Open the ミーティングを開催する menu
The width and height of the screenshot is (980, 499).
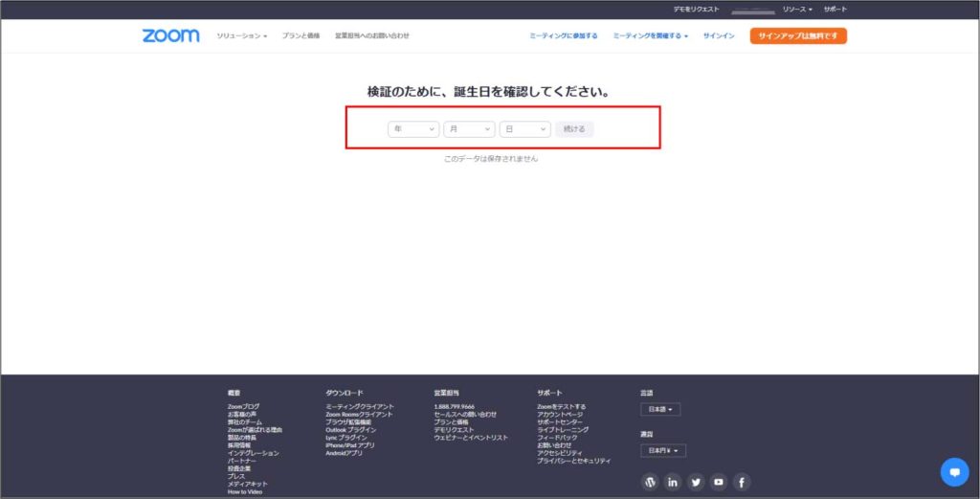coord(651,35)
